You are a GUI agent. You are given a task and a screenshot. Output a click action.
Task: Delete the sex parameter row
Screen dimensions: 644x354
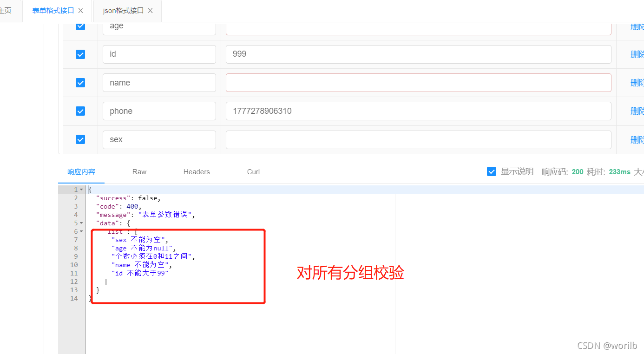point(637,139)
